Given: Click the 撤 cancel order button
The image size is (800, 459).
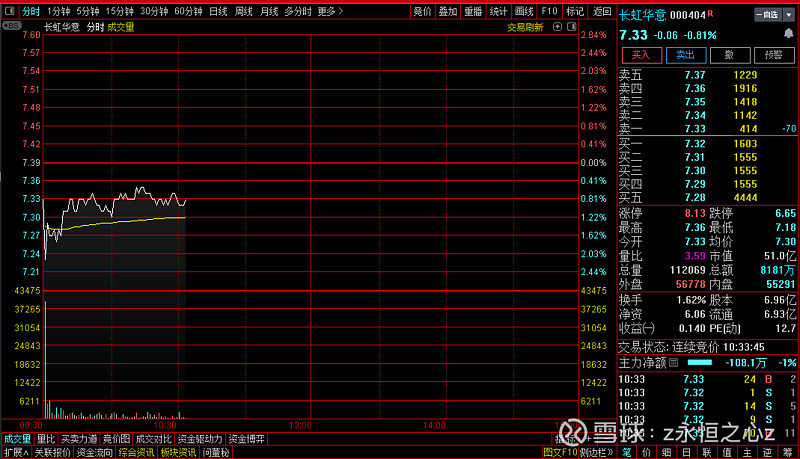Looking at the screenshot, I should click(x=730, y=55).
